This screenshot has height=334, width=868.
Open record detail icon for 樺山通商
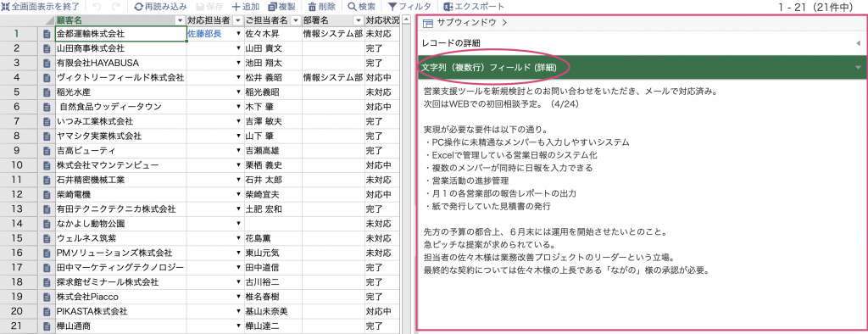pos(47,326)
